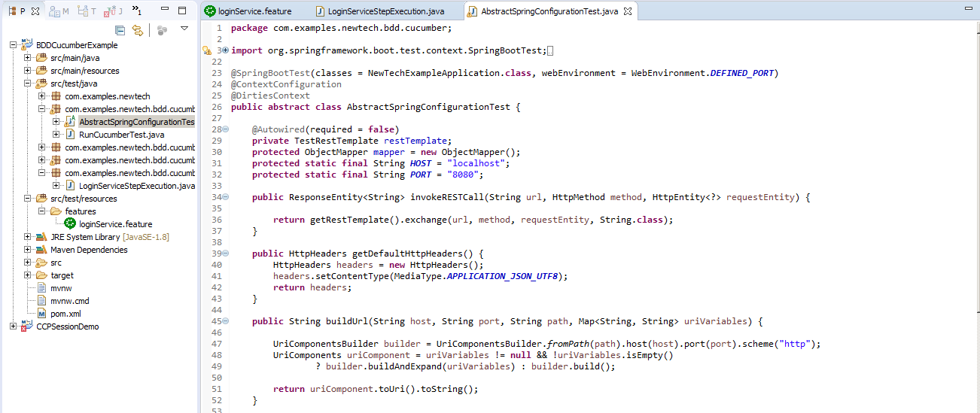Expand the src/main/java source folder

coord(28,58)
